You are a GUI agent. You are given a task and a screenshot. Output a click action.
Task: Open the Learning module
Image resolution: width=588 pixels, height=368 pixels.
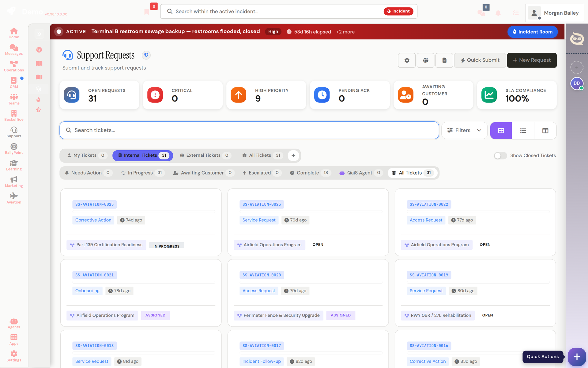click(x=14, y=166)
